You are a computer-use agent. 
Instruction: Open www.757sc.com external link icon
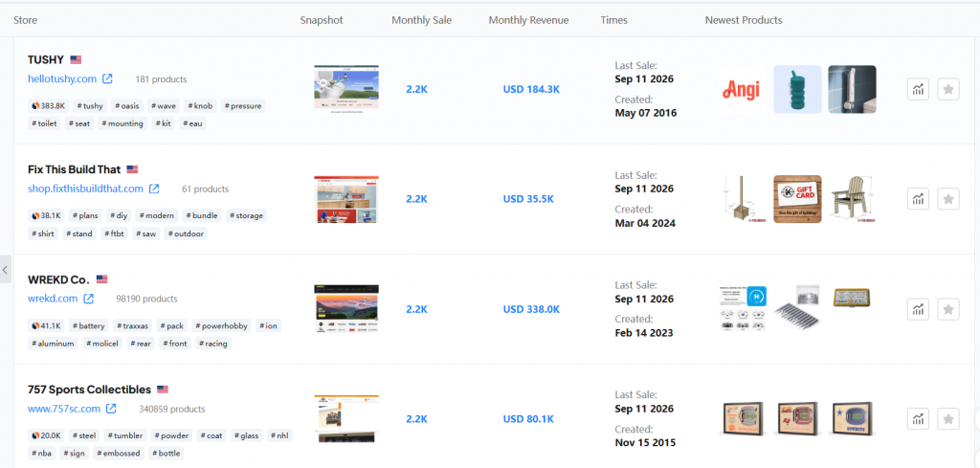pyautogui.click(x=111, y=409)
